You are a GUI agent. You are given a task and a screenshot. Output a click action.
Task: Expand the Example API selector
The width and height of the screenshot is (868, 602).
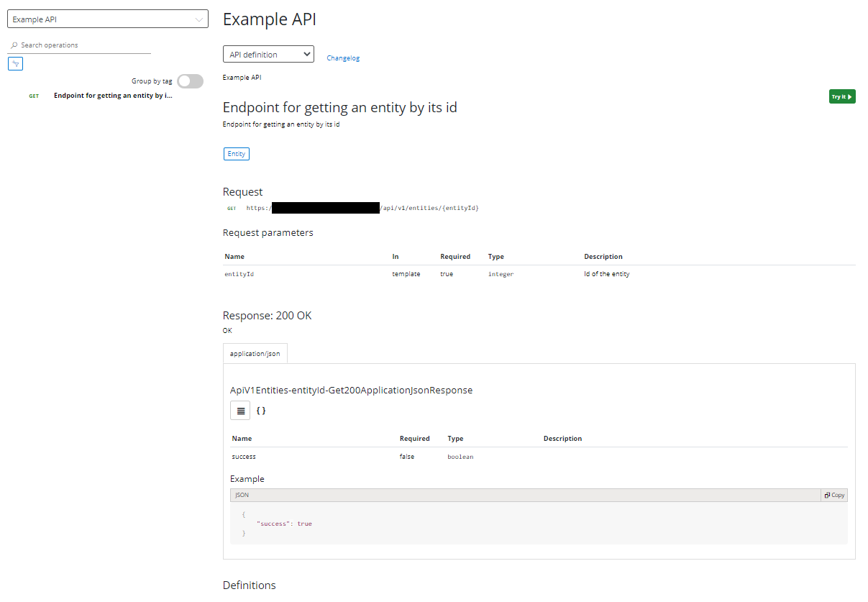coord(106,18)
